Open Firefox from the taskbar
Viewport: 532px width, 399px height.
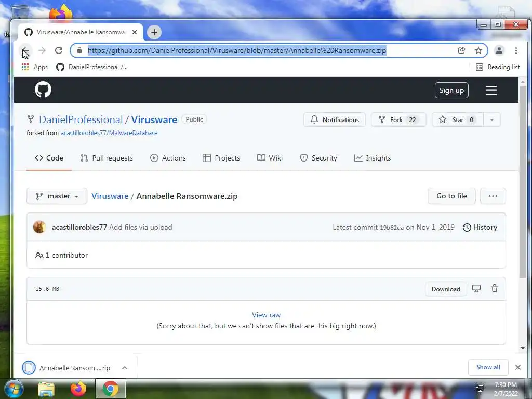point(78,389)
